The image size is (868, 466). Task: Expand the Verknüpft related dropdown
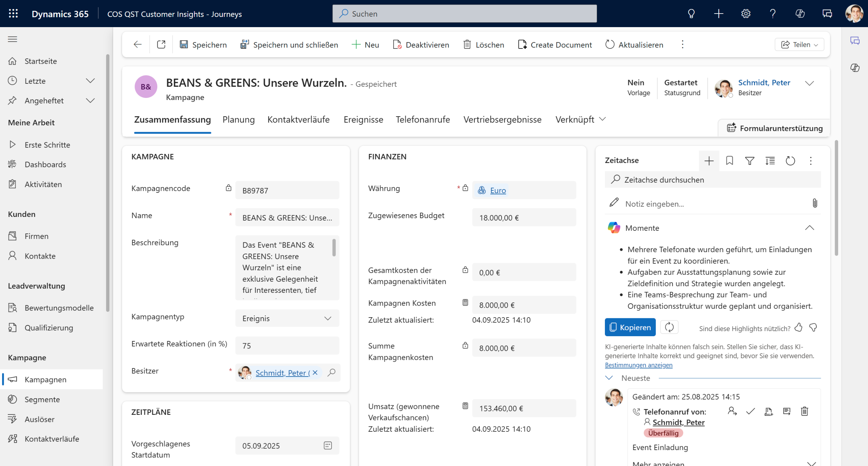tap(580, 120)
